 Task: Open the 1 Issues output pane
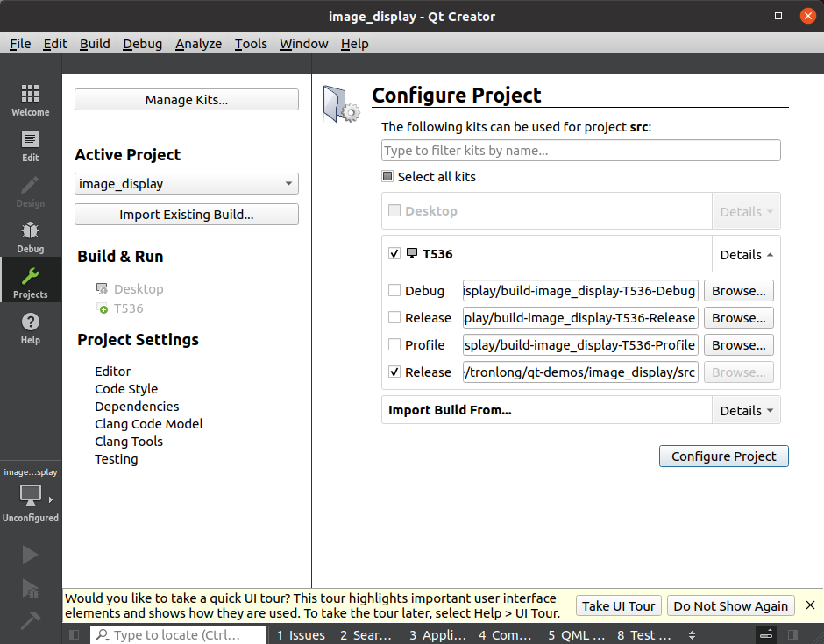point(301,635)
